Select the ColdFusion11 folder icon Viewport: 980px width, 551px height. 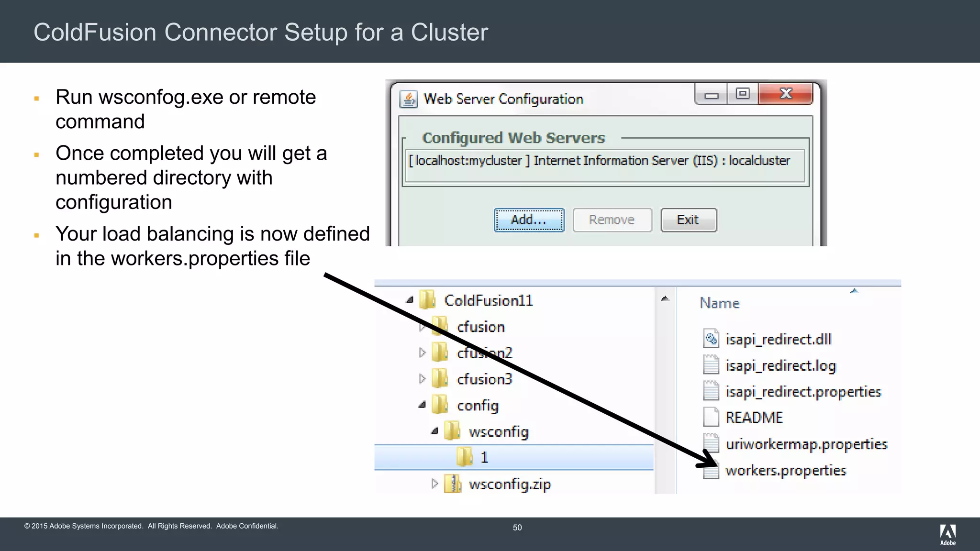(427, 300)
